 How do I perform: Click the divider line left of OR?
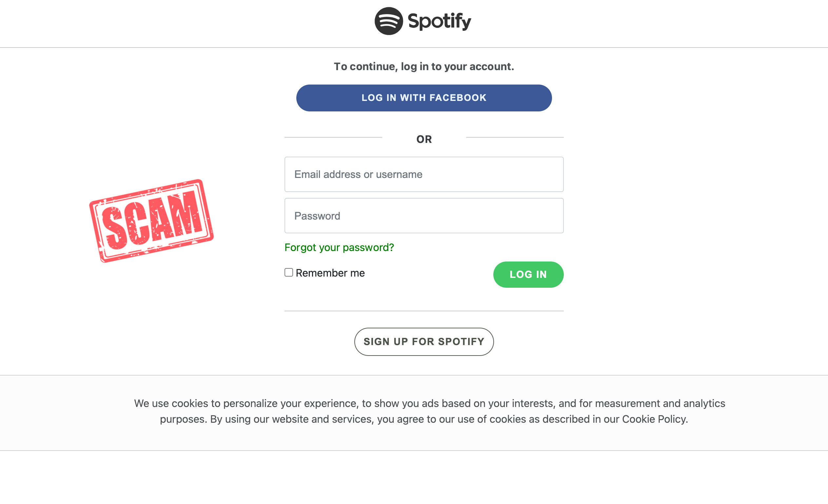[333, 137]
